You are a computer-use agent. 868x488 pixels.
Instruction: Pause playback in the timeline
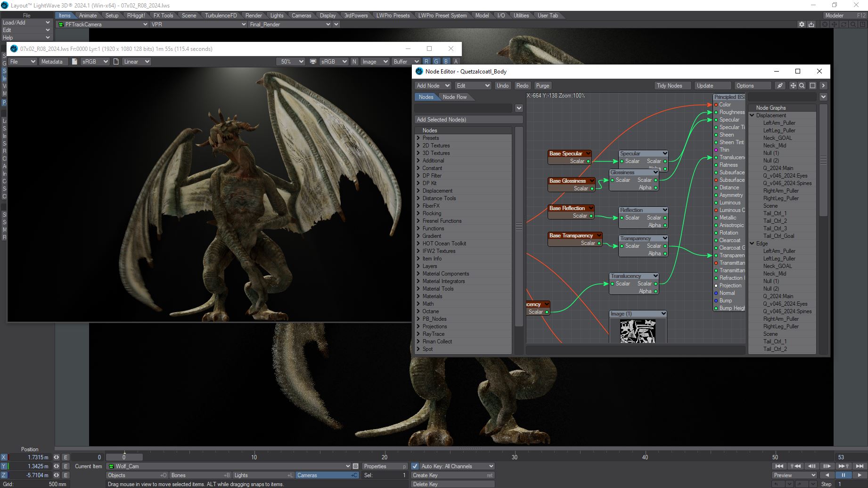843,475
